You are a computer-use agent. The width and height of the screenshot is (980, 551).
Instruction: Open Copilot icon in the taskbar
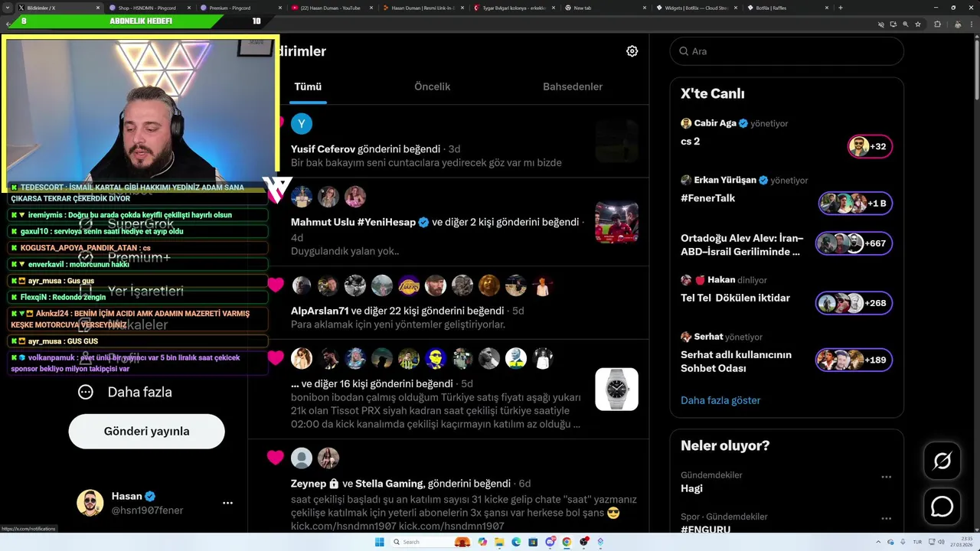(482, 542)
